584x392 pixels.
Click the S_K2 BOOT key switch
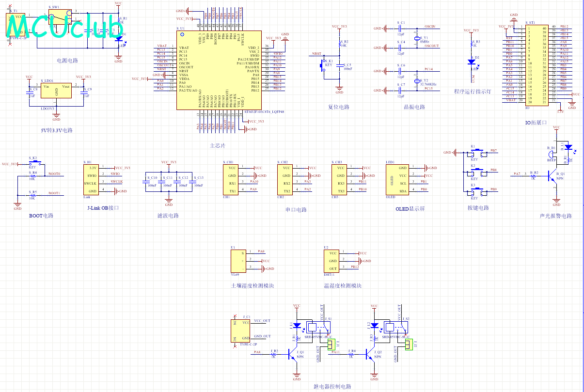[x=34, y=163]
